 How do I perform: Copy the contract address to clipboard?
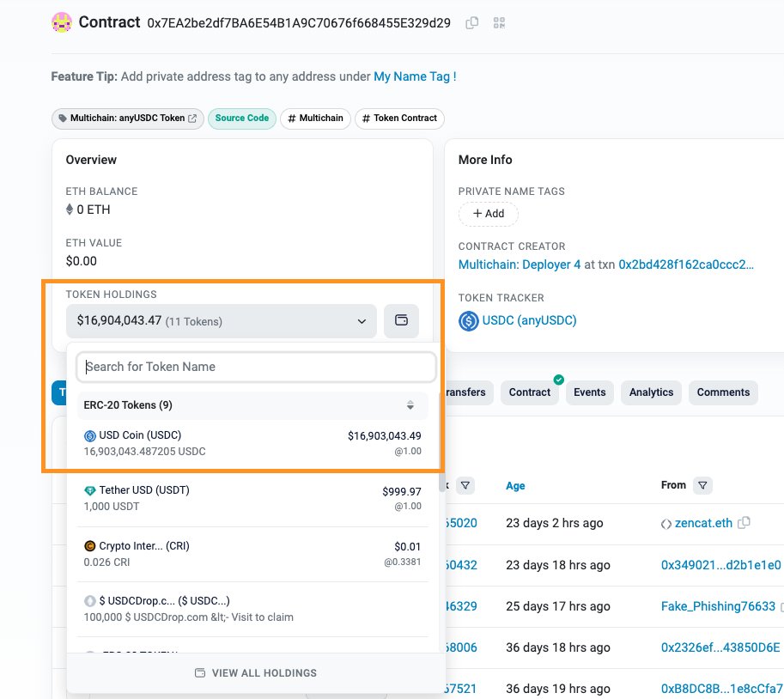coord(472,23)
